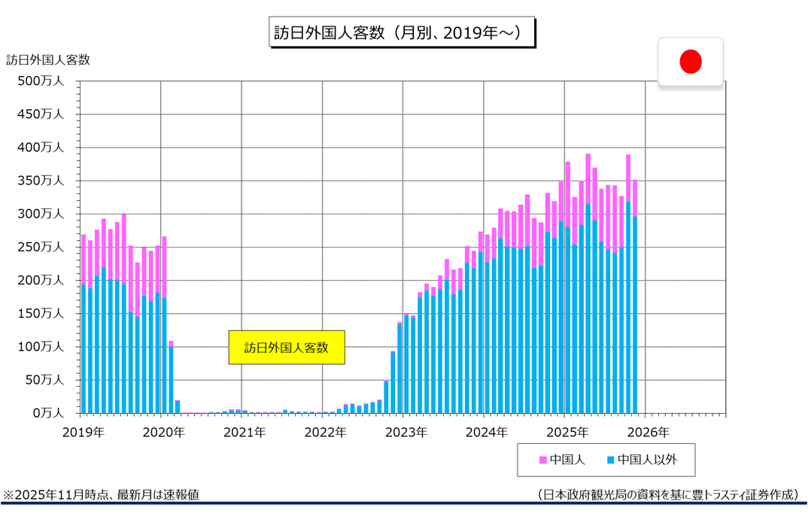Screen dimensions: 808x532
Task: Select the 中国人以外 legend label text
Action: click(x=646, y=460)
